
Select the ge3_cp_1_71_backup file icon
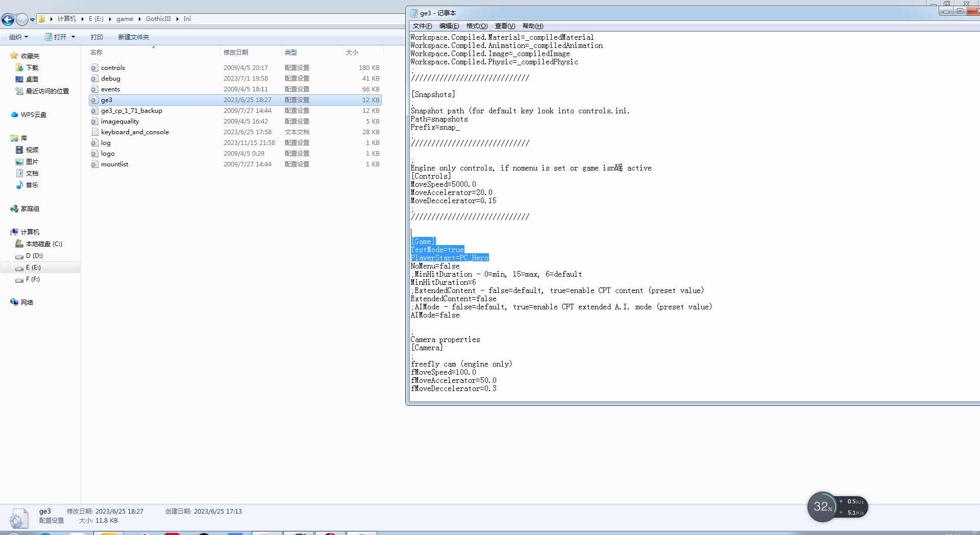(94, 110)
